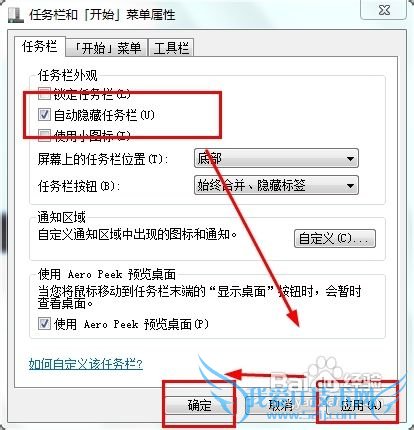Screen dimensions: 414x430
Task: Close the taskbar properties dialog
Action: (384, 10)
